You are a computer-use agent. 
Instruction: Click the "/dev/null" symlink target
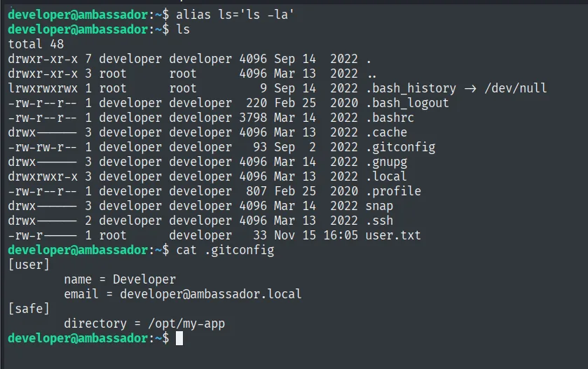tap(516, 88)
